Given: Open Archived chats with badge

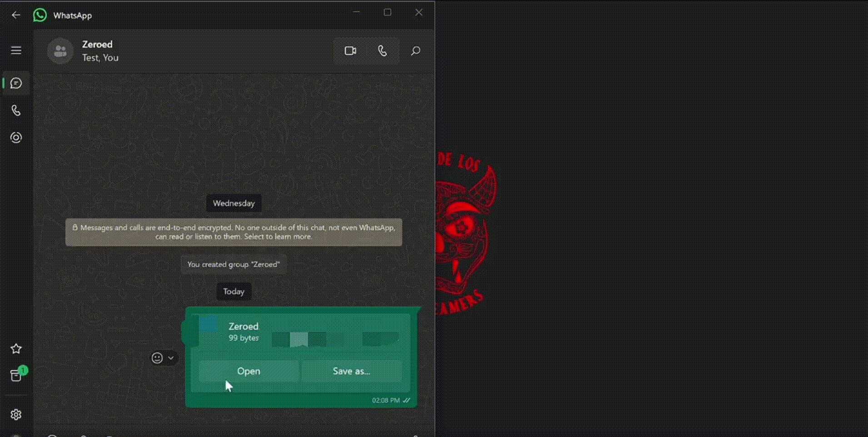Looking at the screenshot, I should (x=17, y=375).
